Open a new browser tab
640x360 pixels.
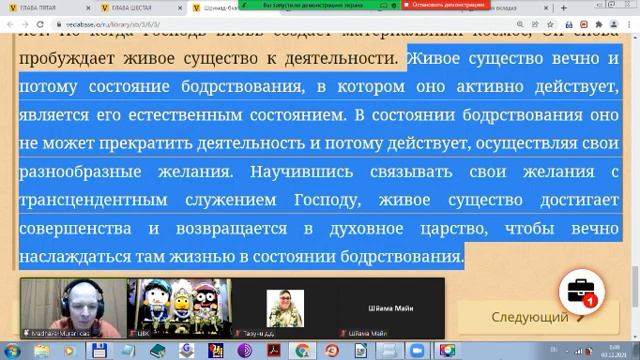tap(564, 8)
